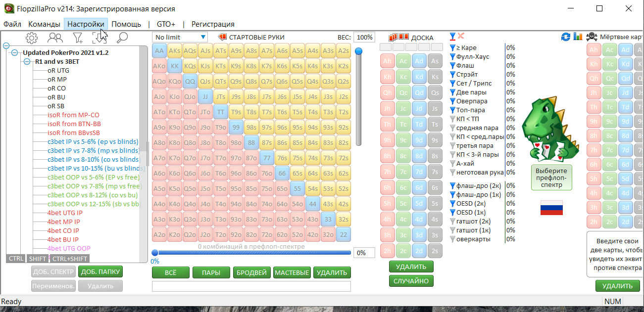This screenshot has height=312, width=644.
Task: Click the two-people players icon
Action: (55, 38)
